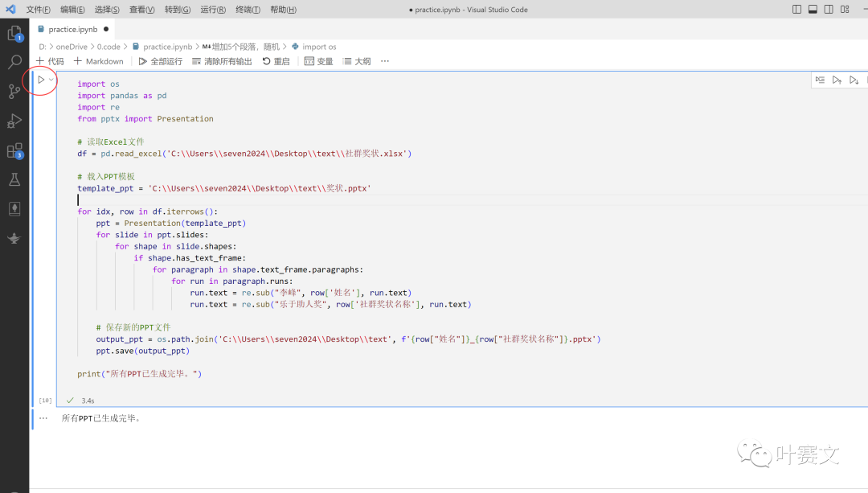
Task: Expand run options chevron beside cell play button
Action: click(x=51, y=80)
